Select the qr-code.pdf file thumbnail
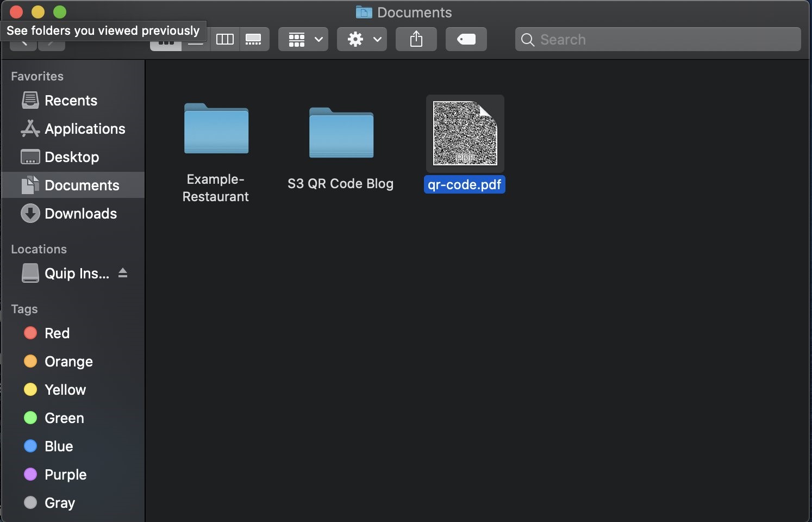This screenshot has width=812, height=522. (465, 133)
